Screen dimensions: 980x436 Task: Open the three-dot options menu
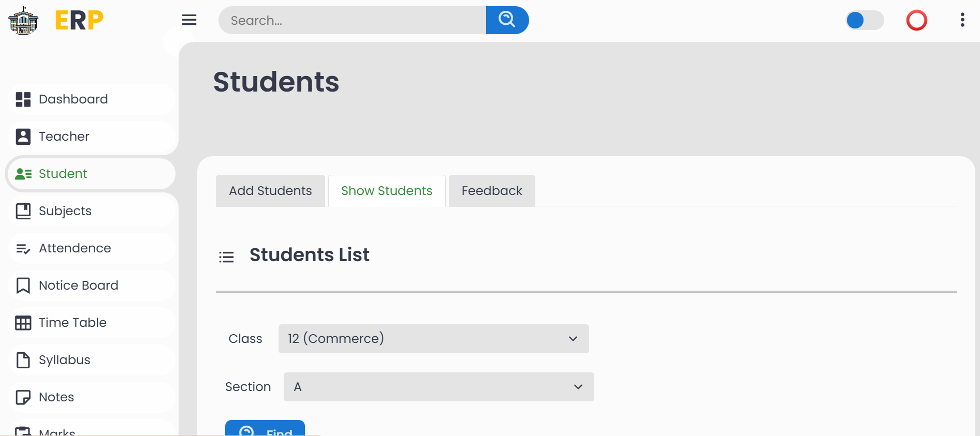[x=962, y=20]
